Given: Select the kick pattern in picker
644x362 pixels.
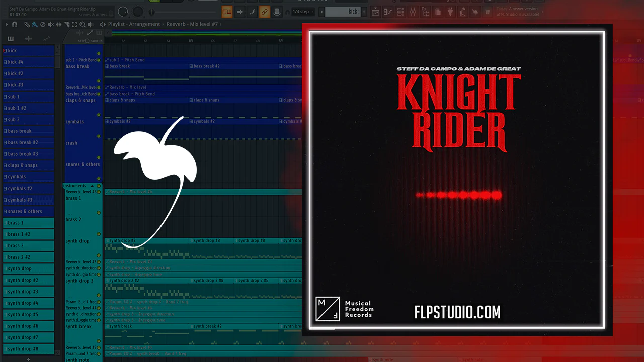Looking at the screenshot, I should click(28, 51).
